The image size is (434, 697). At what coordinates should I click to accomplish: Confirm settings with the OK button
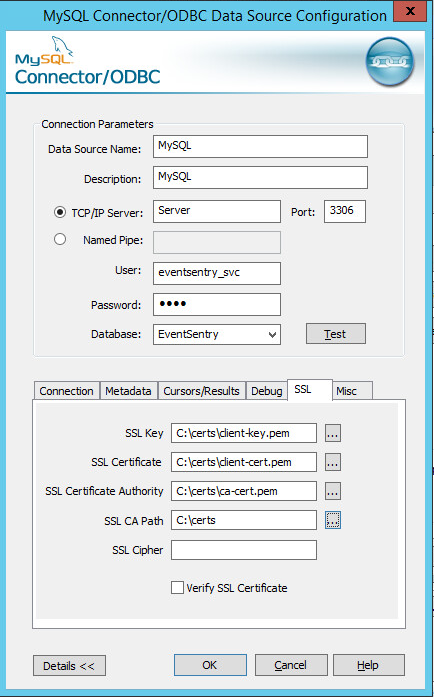click(x=210, y=665)
